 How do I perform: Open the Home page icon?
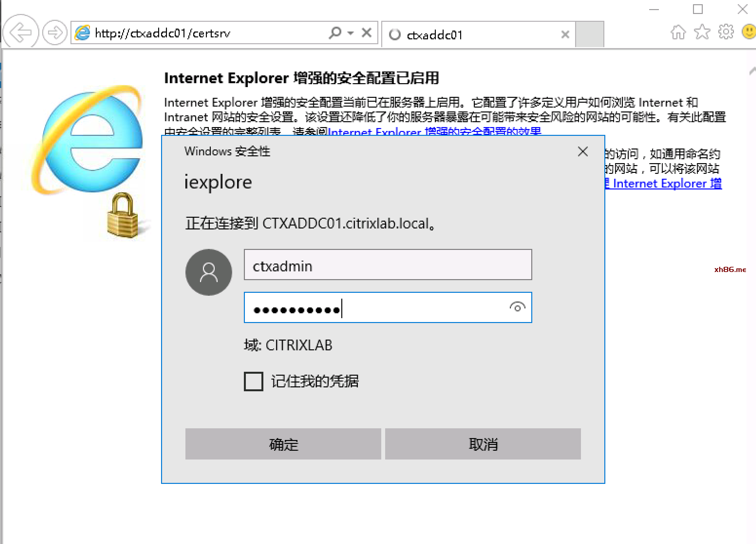coord(678,32)
